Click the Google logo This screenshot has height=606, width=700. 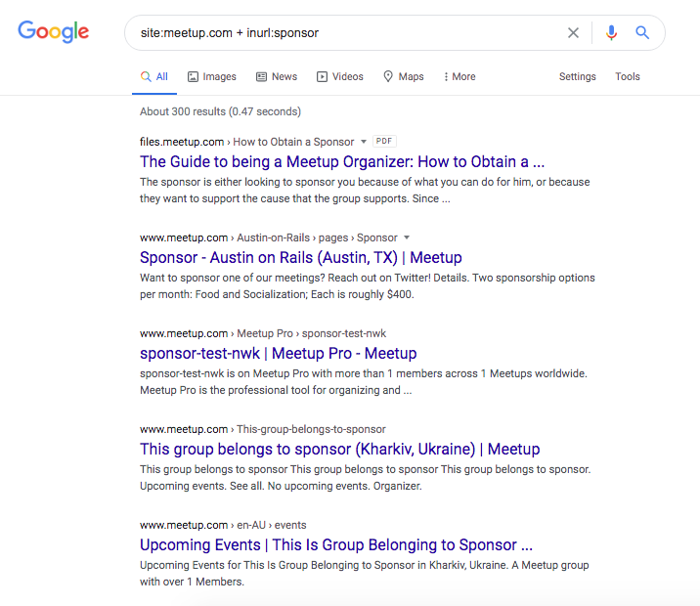click(x=53, y=31)
